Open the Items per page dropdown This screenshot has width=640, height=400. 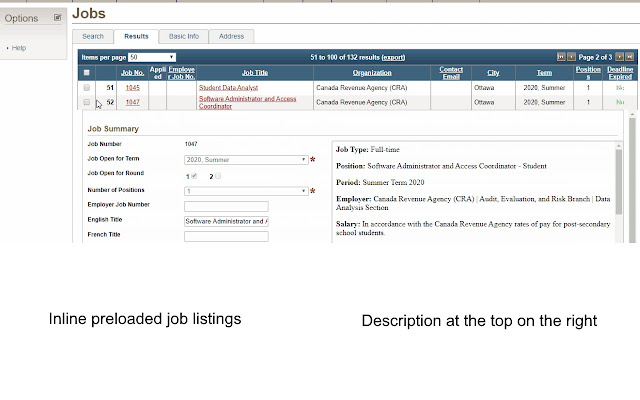click(152, 57)
